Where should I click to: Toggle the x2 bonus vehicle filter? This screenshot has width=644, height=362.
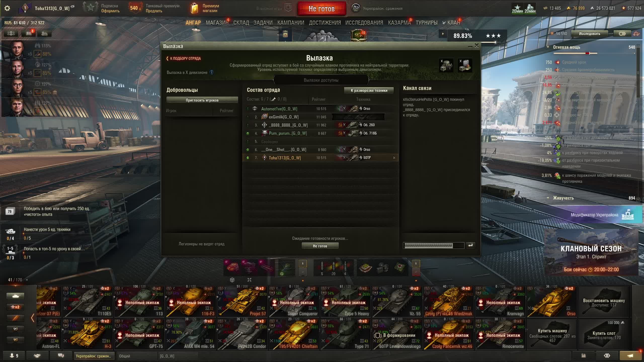click(x=15, y=307)
